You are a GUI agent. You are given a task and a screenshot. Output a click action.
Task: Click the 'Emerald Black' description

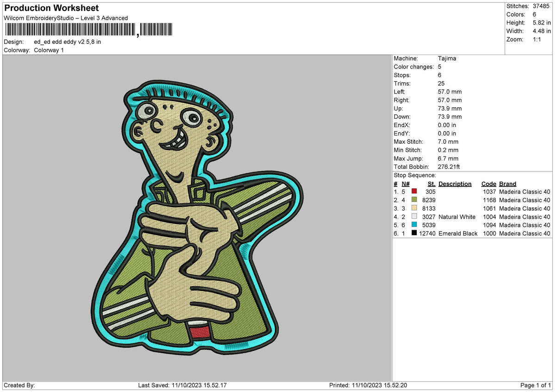458,233
